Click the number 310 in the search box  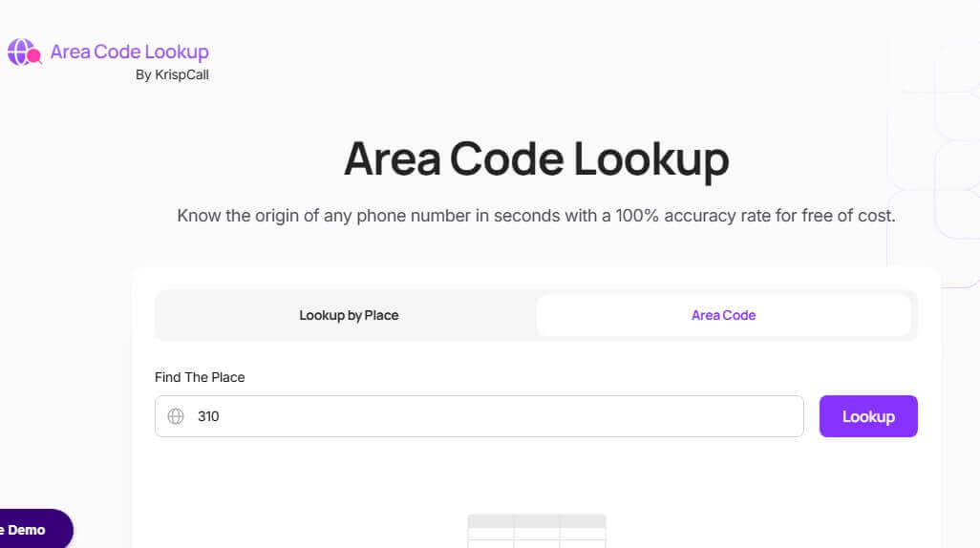click(x=208, y=416)
